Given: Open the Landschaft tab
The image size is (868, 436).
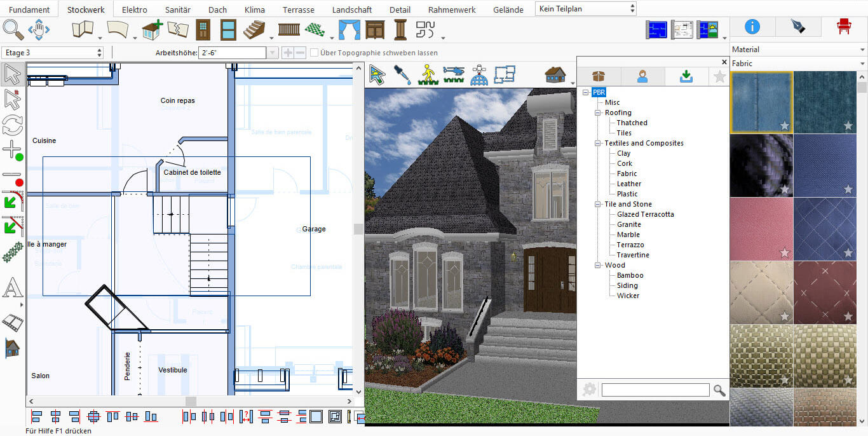Looking at the screenshot, I should [352, 10].
